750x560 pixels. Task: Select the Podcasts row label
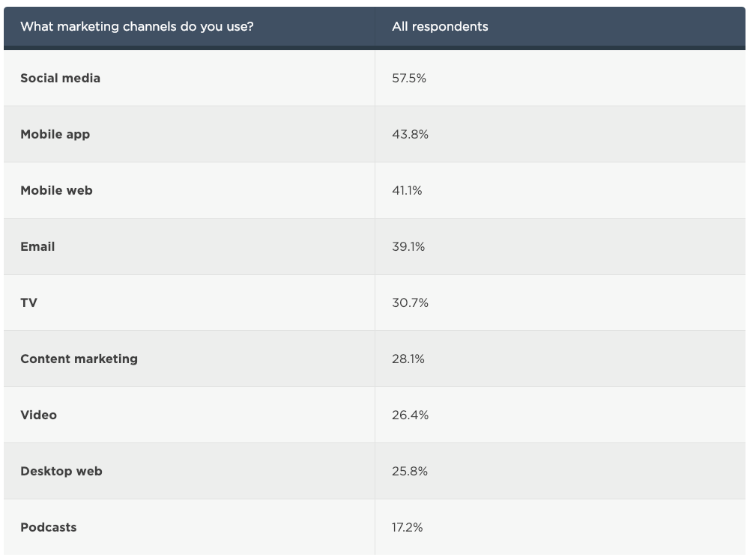tap(48, 527)
